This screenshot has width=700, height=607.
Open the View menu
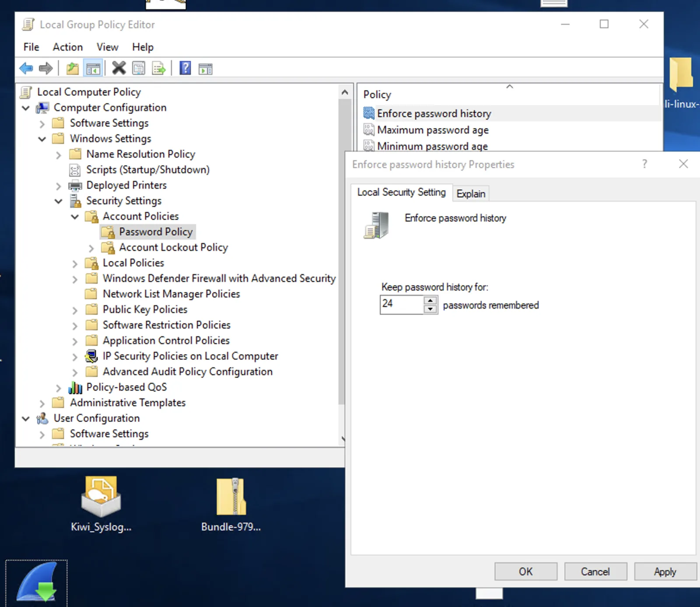[107, 47]
